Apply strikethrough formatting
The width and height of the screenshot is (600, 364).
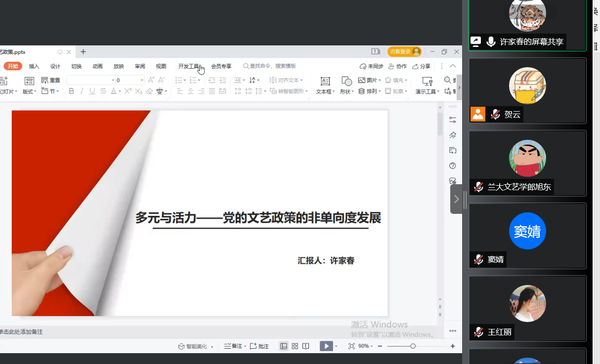[103, 91]
